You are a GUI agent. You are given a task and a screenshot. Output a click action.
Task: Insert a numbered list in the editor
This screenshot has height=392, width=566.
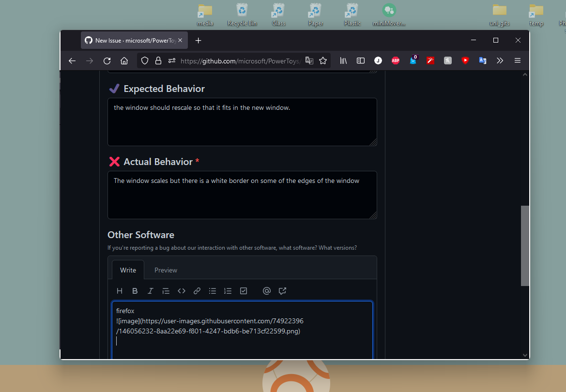click(228, 290)
